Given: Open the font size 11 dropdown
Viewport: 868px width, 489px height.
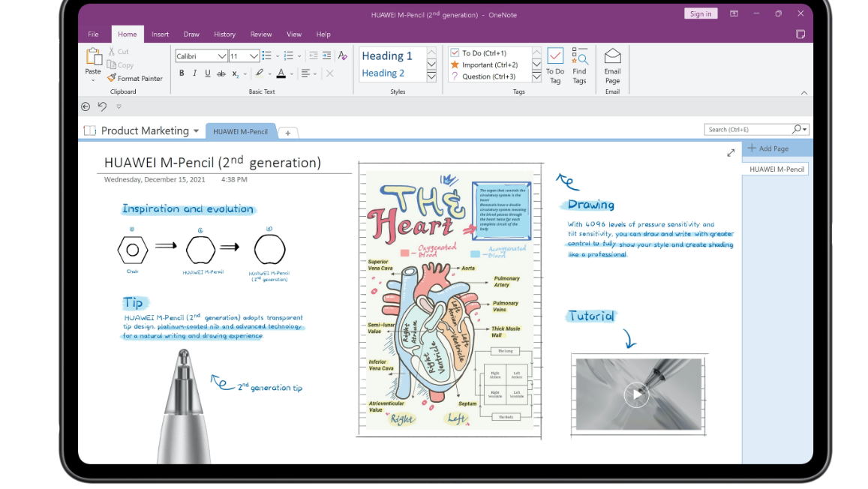Looking at the screenshot, I should click(254, 55).
